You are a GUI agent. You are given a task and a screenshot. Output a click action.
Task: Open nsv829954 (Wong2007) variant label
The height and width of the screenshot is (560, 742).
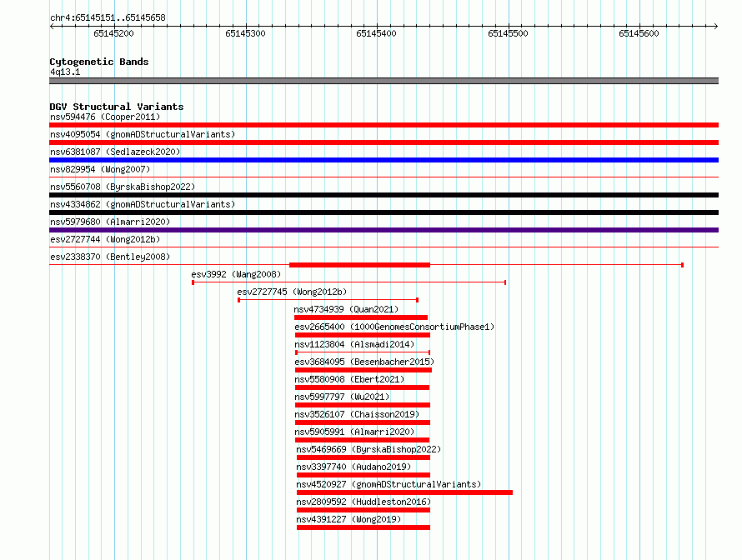point(100,169)
